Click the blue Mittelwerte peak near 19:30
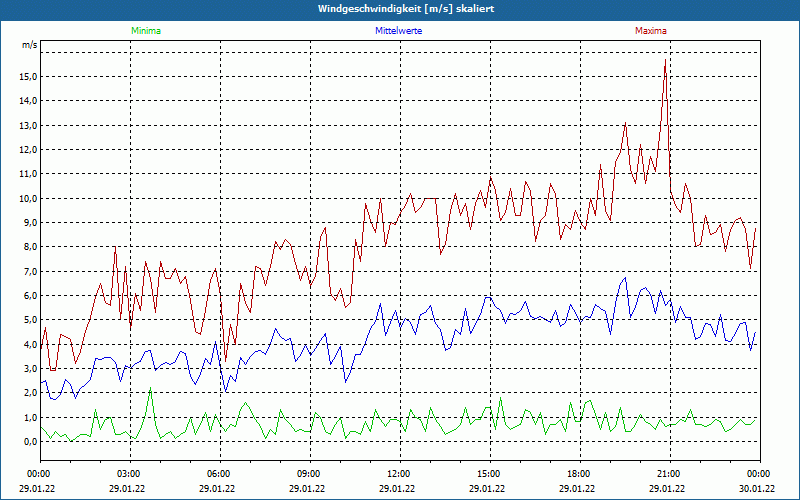Viewport: 800px width, 500px height. [x=626, y=278]
